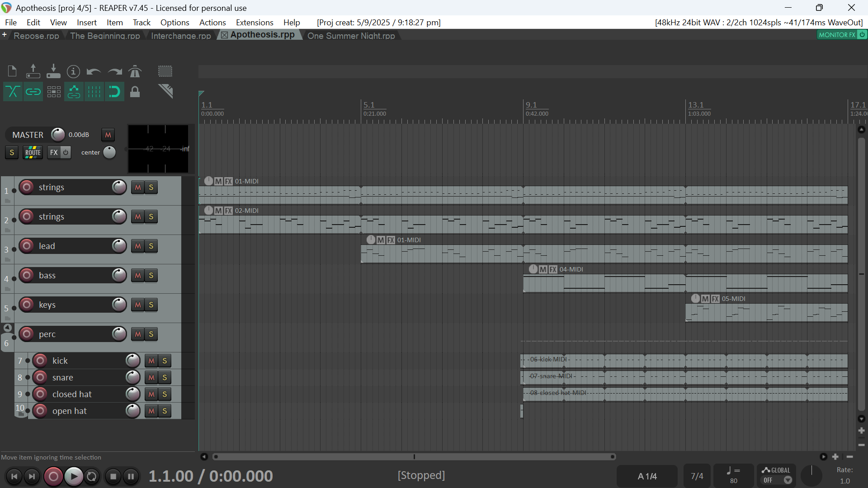Screen dimensions: 868x488
Task: Toggle the locking padlock icon
Action: pos(135,92)
